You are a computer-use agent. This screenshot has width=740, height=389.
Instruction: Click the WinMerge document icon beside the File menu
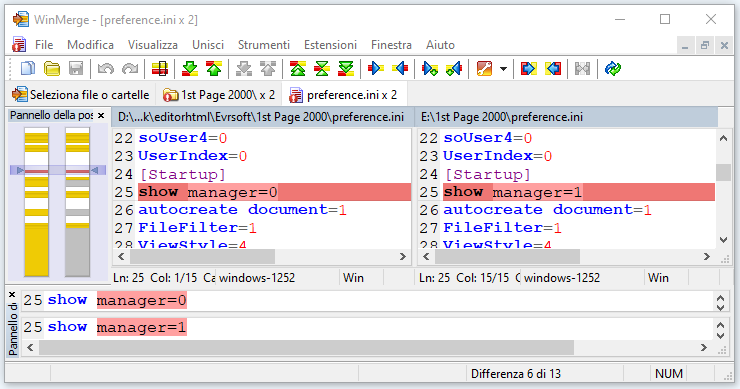pos(19,45)
